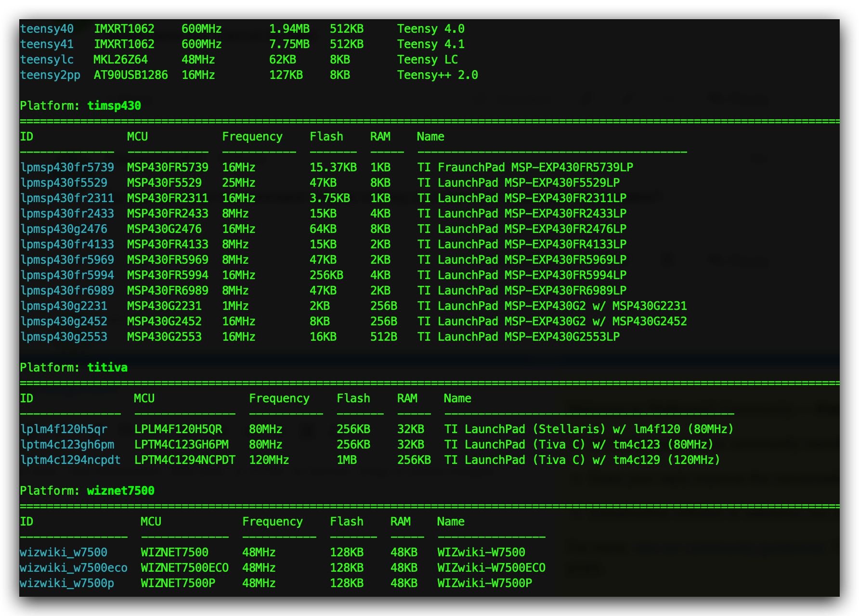The width and height of the screenshot is (859, 616).
Task: Select lpmsp430fr6989 board ID
Action: click(x=67, y=291)
